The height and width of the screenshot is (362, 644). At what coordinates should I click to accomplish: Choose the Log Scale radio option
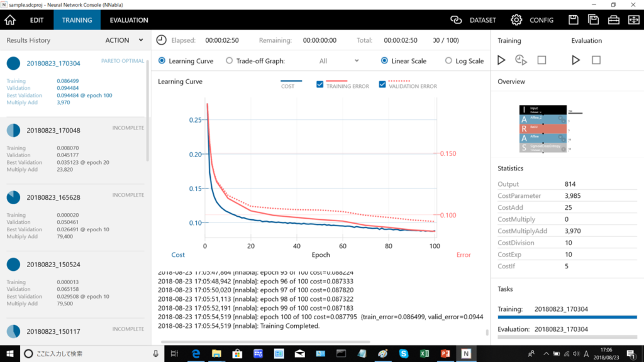click(448, 61)
